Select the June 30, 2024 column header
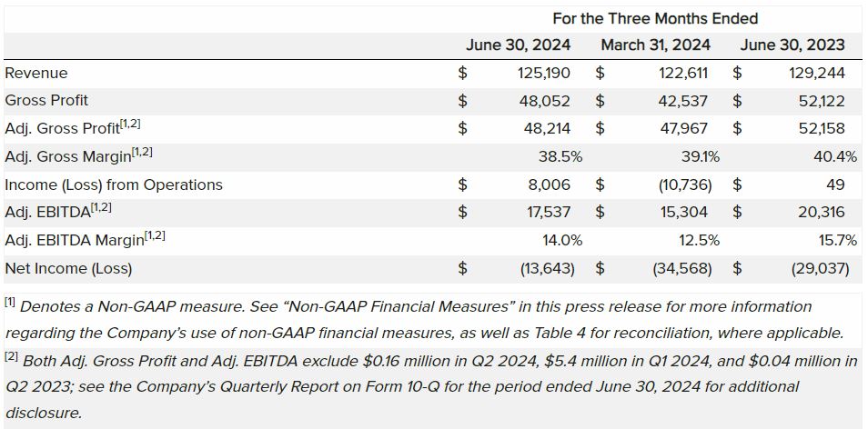 coord(518,45)
